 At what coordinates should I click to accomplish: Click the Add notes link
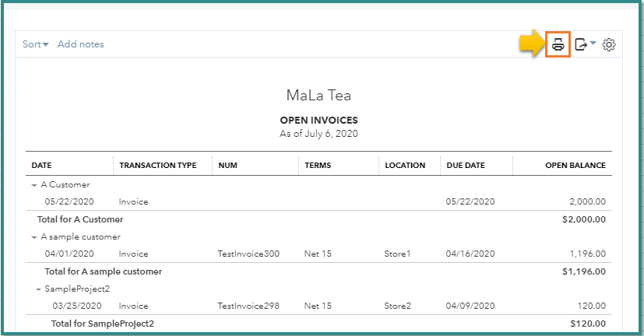point(80,44)
